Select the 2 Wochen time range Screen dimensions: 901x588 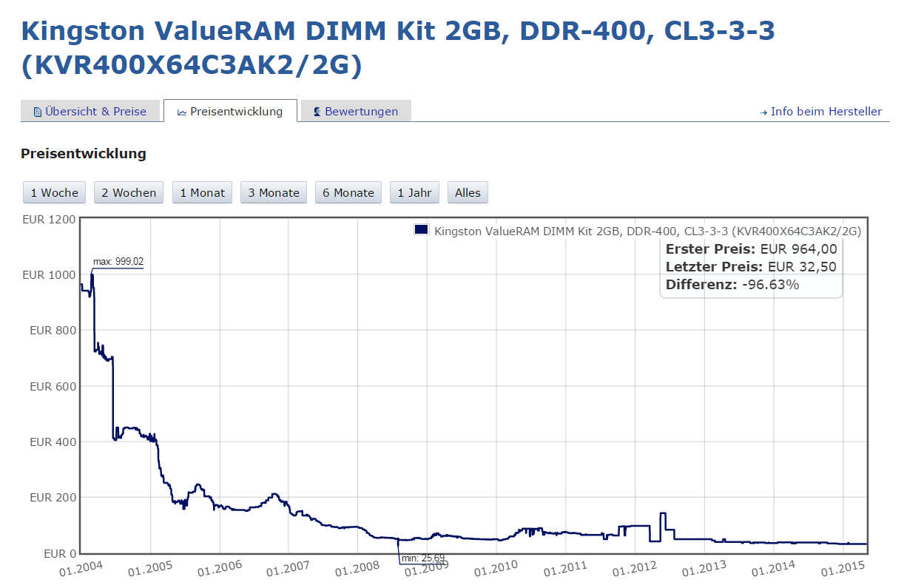tap(129, 192)
